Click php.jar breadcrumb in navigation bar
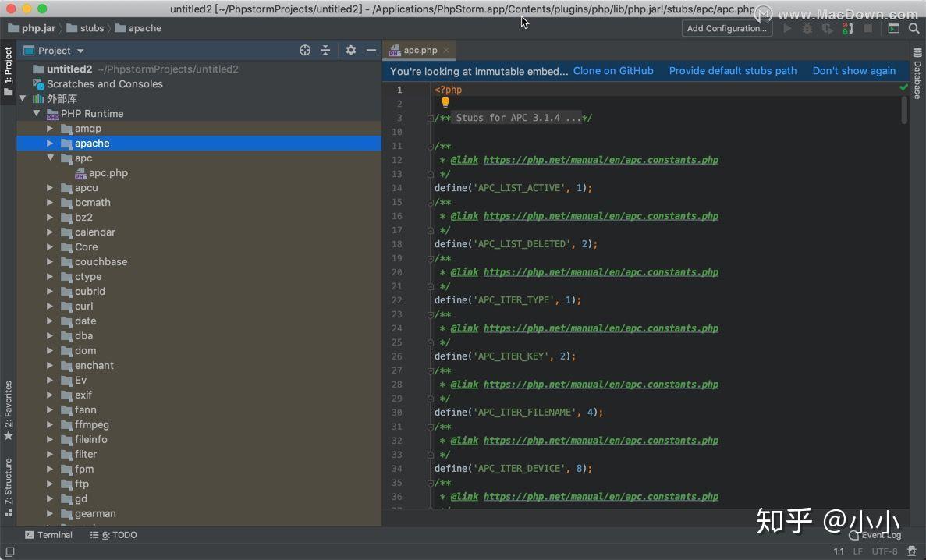 32,28
